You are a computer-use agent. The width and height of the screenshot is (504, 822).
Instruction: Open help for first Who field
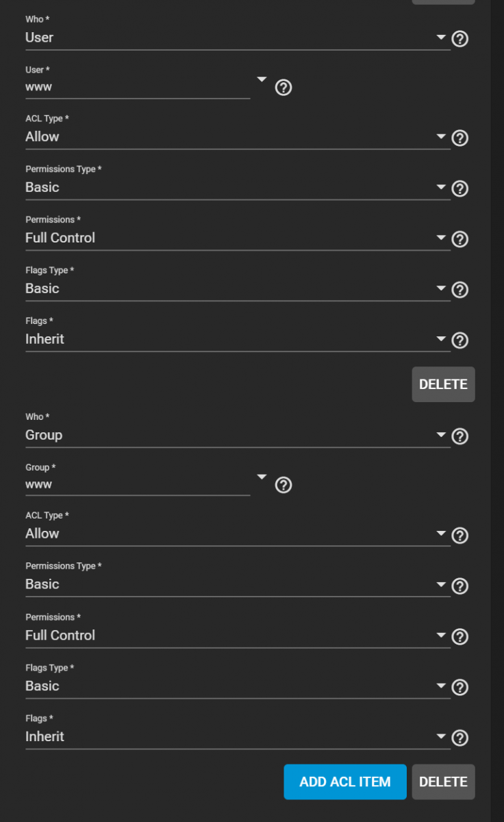coord(460,38)
